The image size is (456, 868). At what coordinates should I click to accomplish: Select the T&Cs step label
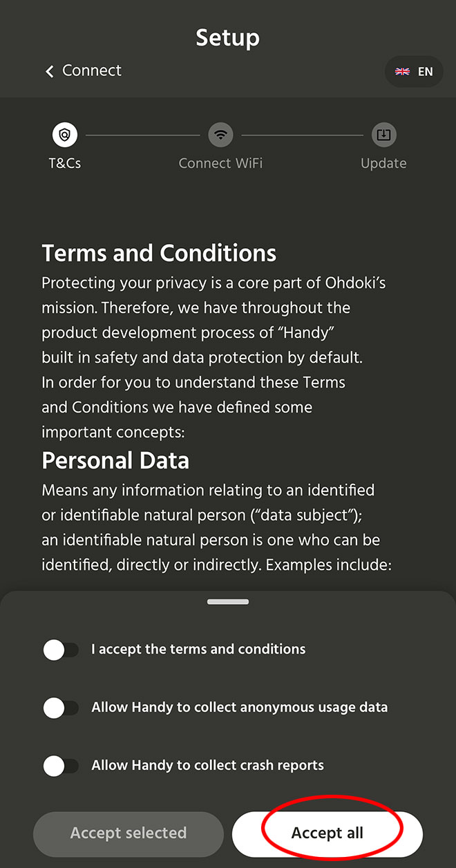[x=65, y=164]
